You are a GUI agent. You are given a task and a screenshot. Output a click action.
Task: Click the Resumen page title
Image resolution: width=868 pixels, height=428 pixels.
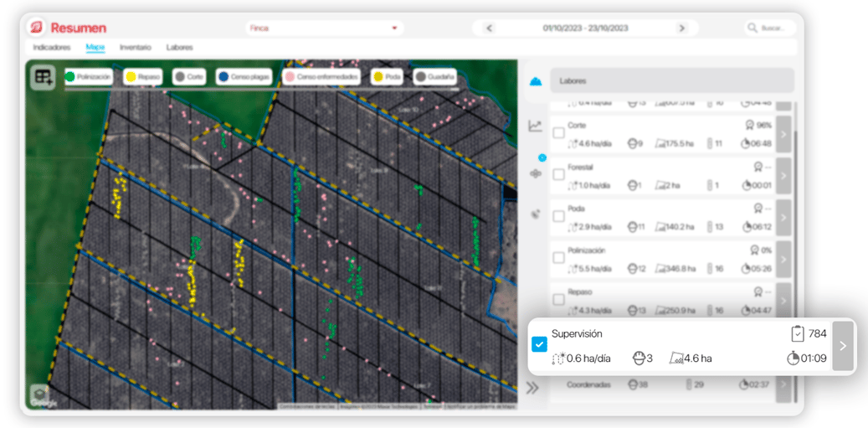[79, 28]
